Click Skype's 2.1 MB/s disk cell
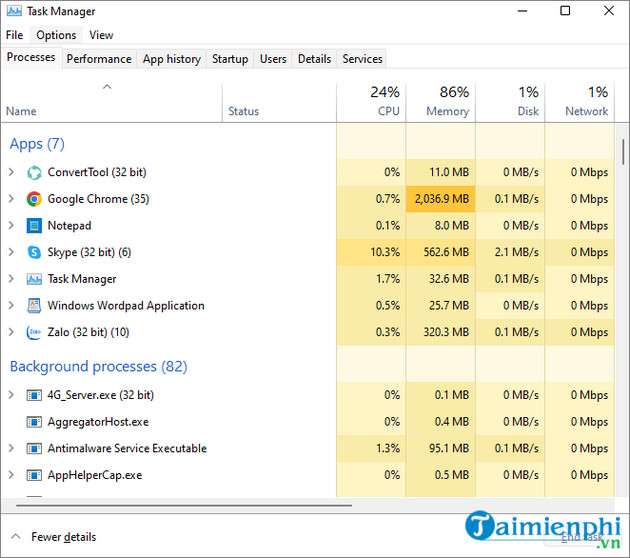Viewport: 630px width, 558px height. [510, 252]
